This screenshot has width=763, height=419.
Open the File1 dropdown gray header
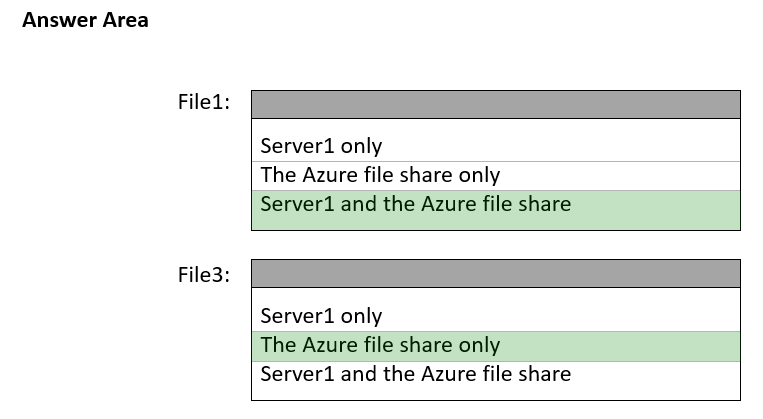click(495, 104)
